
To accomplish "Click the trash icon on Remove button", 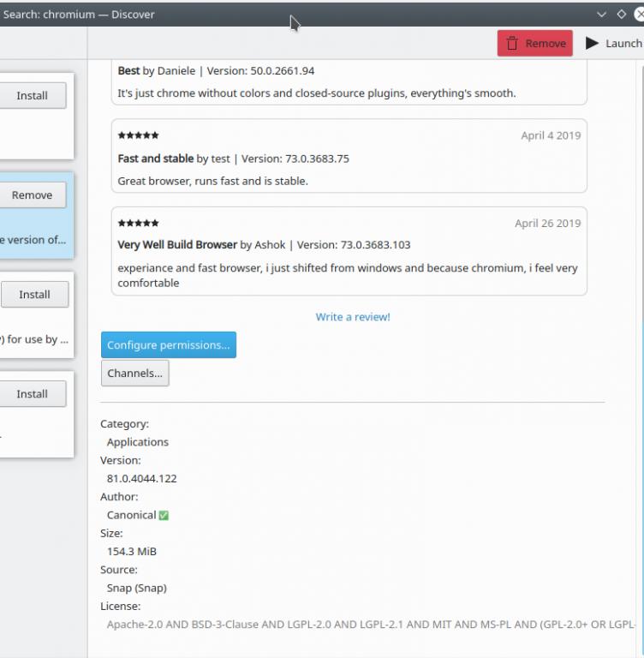I will coord(512,43).
